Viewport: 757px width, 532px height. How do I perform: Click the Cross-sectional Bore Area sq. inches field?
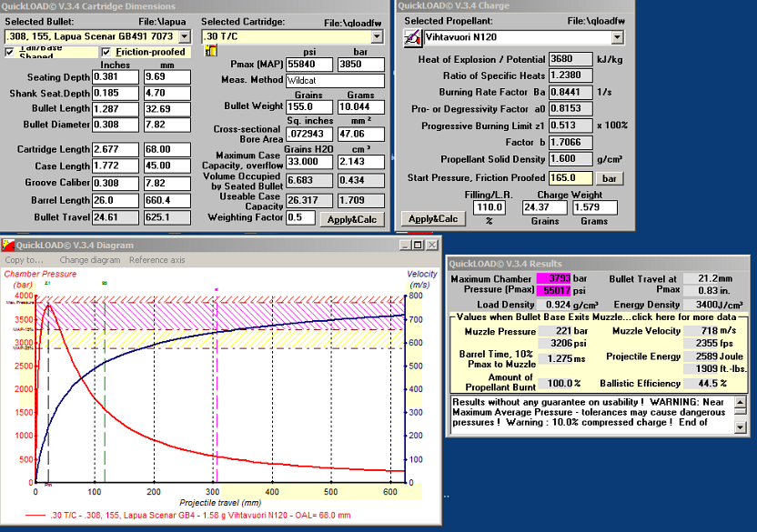(309, 135)
